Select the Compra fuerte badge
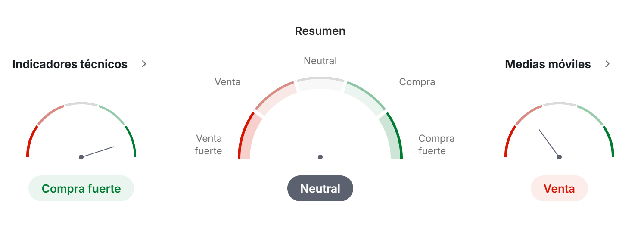This screenshot has width=644, height=231. pos(81,188)
